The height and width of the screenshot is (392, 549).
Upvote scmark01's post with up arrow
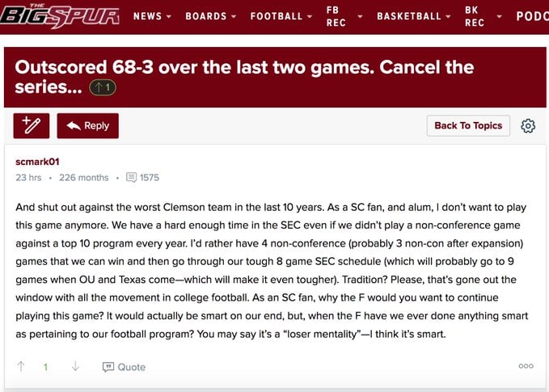tap(21, 366)
